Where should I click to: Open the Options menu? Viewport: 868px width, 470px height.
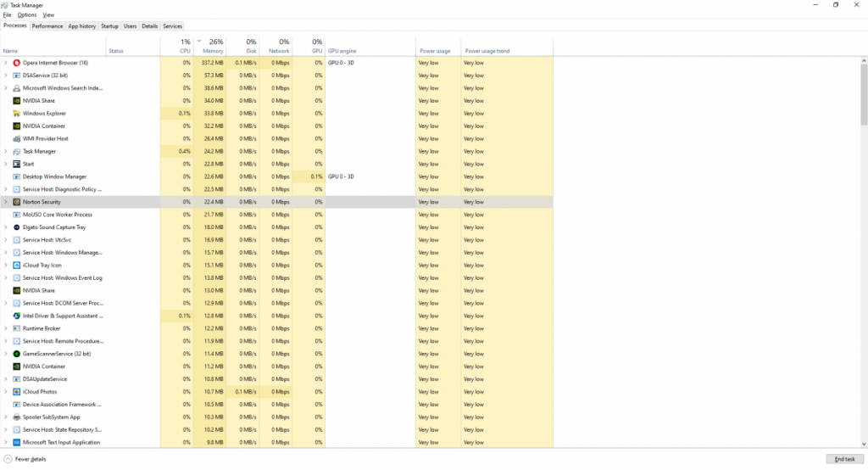(x=26, y=15)
